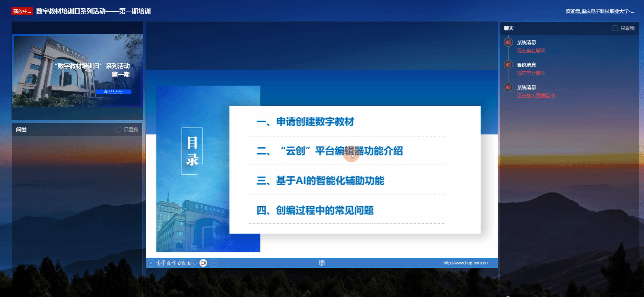Select the 聊天 panel header
Screen dimensions: 644x297
509,28
